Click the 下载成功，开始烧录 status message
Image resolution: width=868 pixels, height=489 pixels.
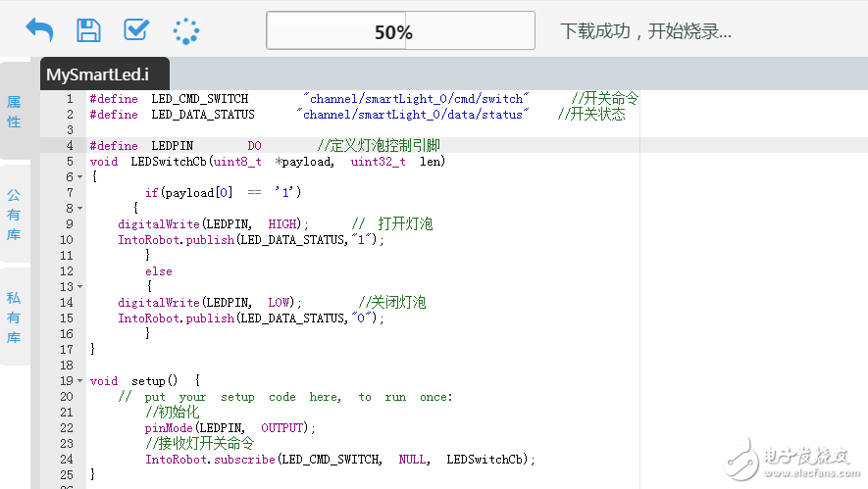pos(645,31)
